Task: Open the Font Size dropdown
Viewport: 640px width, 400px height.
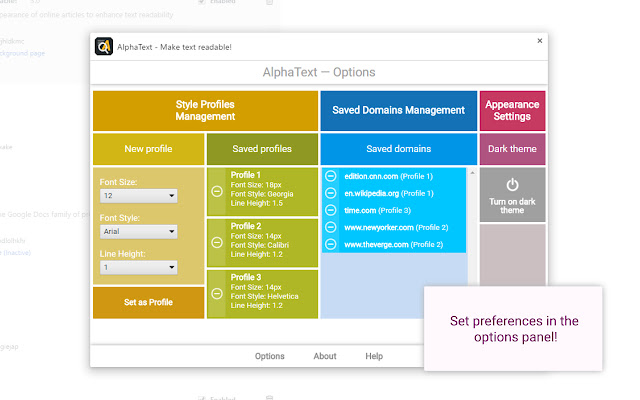Action: [138, 197]
